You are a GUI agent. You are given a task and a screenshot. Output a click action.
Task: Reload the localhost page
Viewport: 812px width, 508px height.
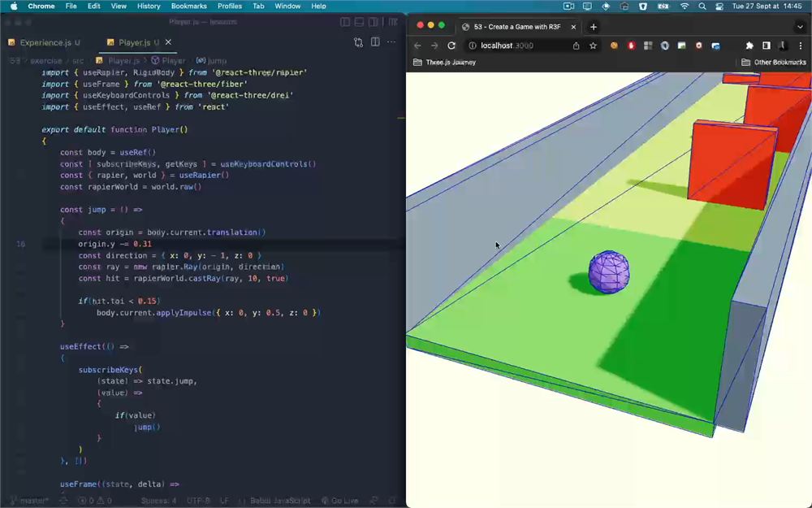(x=451, y=46)
